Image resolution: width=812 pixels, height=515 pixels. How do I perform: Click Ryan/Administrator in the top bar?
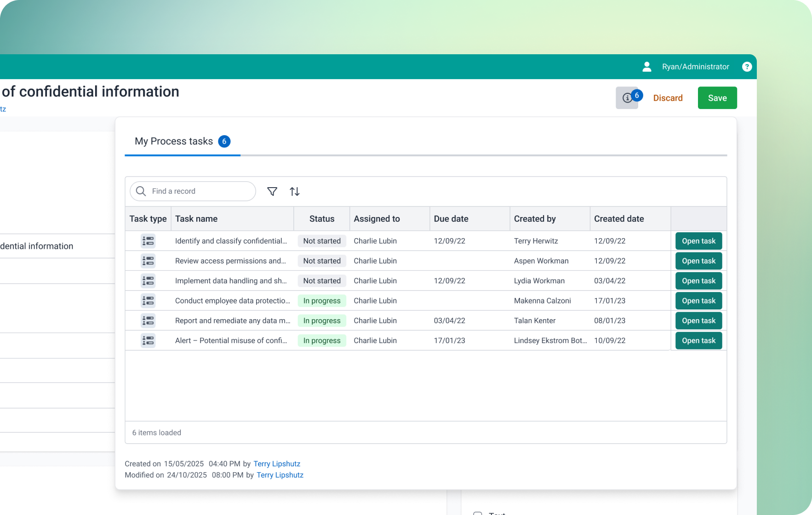(x=695, y=67)
